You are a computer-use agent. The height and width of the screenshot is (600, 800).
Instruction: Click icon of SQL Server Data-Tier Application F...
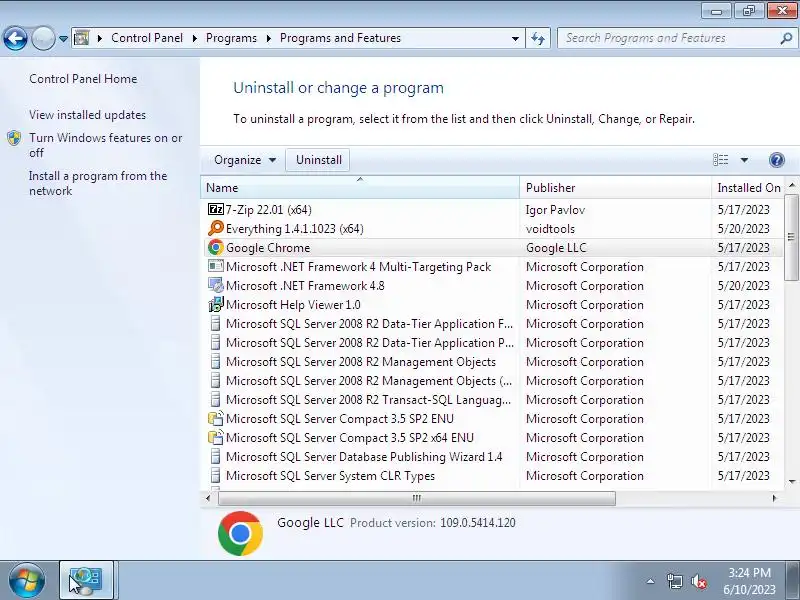[x=216, y=323]
